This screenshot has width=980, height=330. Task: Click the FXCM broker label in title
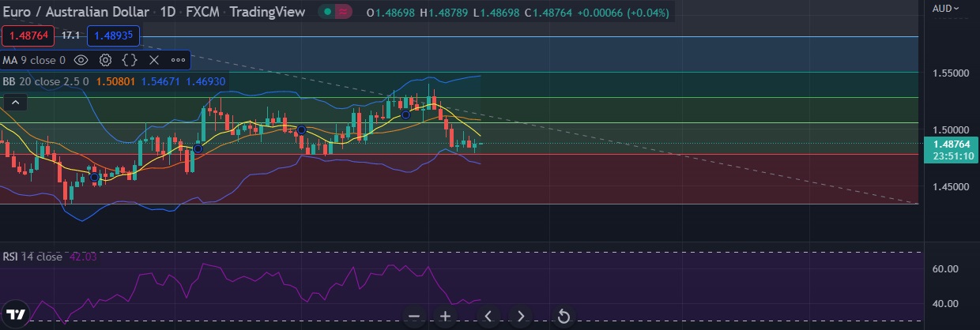pyautogui.click(x=203, y=13)
